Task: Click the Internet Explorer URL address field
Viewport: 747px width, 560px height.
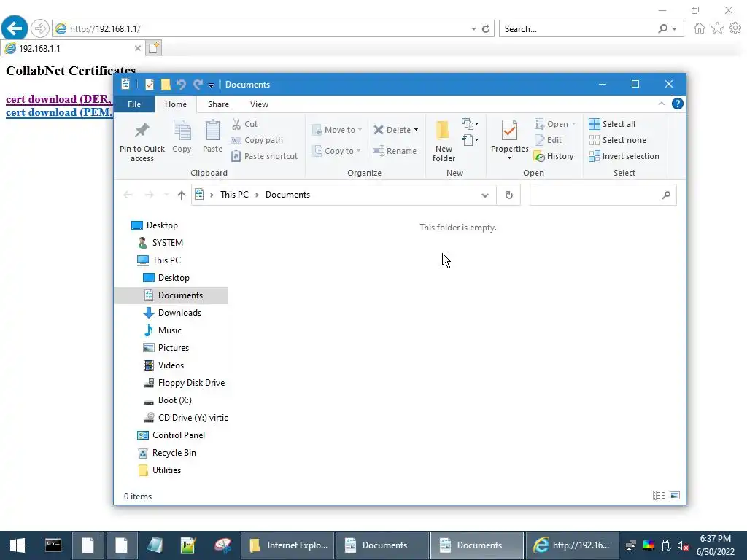Action: pos(269,28)
